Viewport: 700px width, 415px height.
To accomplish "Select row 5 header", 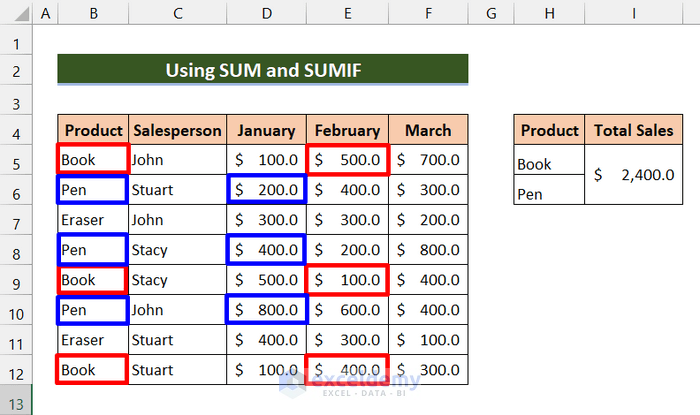I will click(16, 159).
